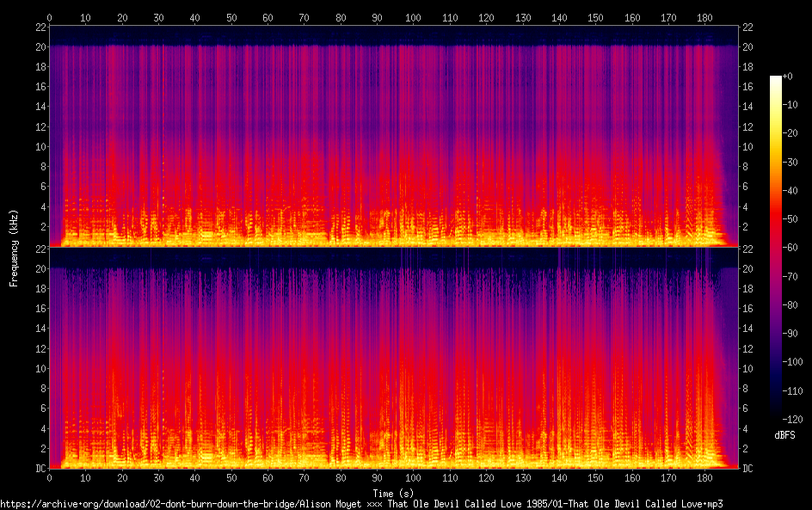Screen dimensions: 812x510
Task: Click the top-left 22 kHz frequency label
Action: [40, 27]
